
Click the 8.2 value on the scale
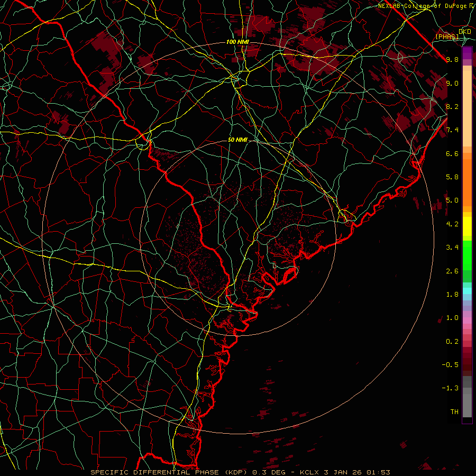[452, 106]
